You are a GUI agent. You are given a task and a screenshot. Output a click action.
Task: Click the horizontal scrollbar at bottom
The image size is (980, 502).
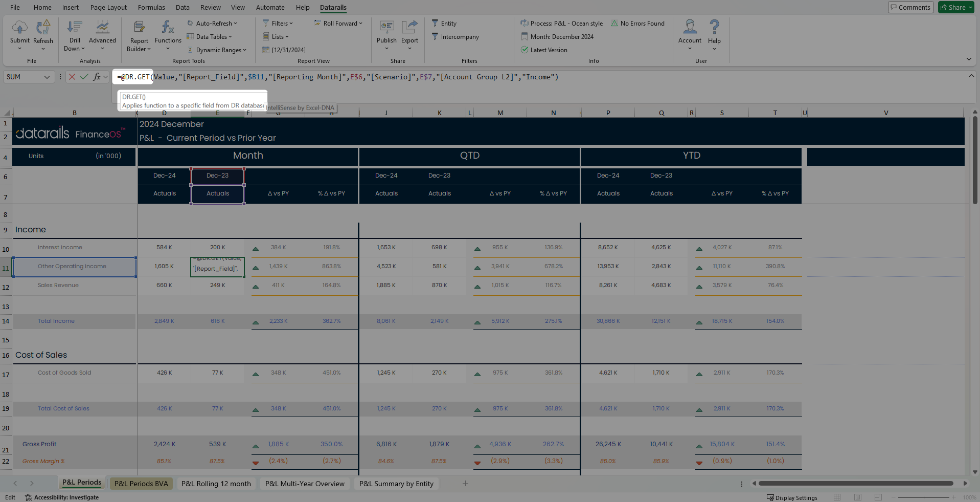tap(856, 483)
